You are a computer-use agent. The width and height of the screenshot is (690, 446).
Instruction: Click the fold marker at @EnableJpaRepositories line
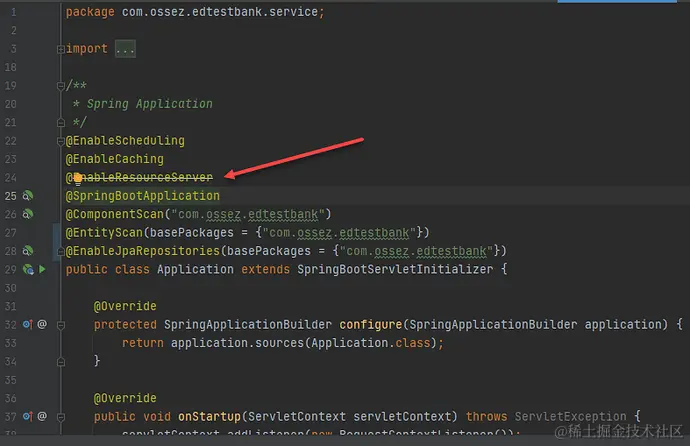tap(61, 252)
